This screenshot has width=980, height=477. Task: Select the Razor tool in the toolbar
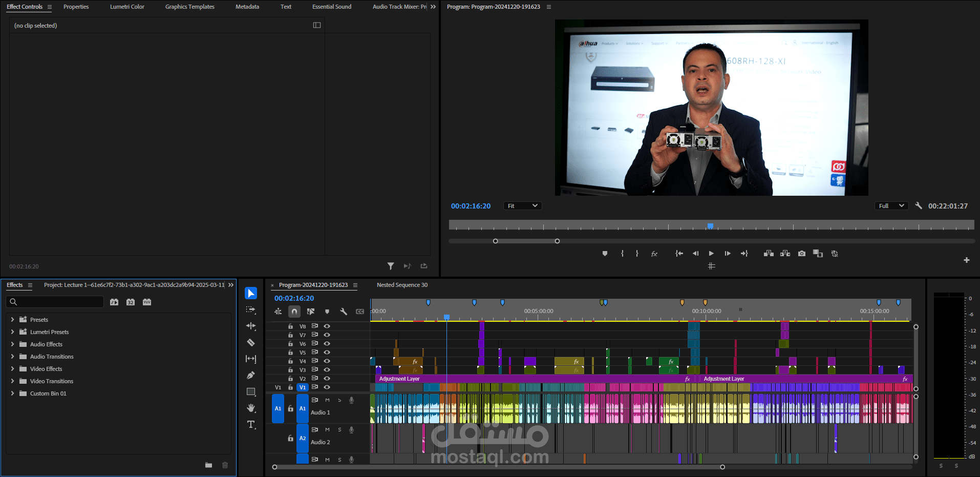pos(251,342)
